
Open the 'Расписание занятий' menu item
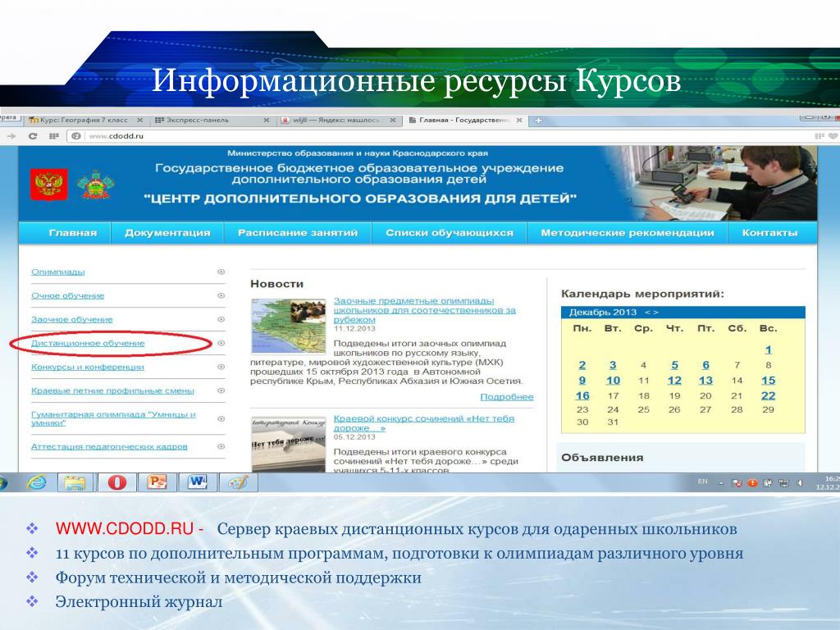[298, 232]
